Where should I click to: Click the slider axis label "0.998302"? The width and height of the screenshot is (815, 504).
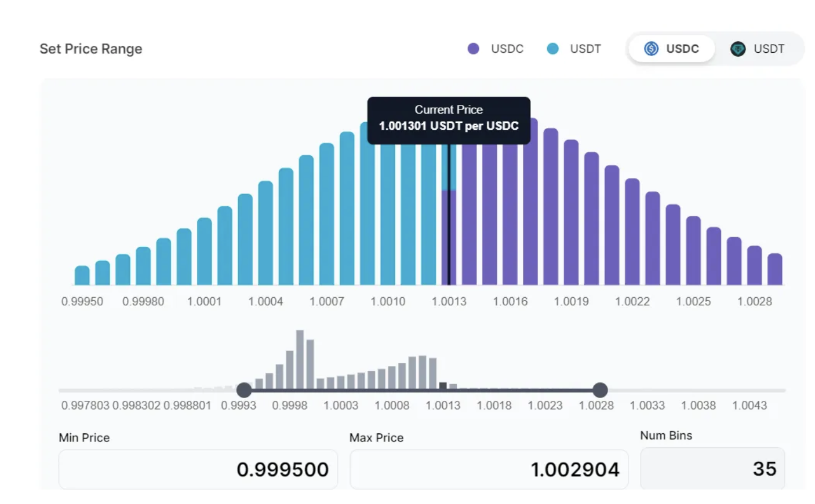point(136,406)
